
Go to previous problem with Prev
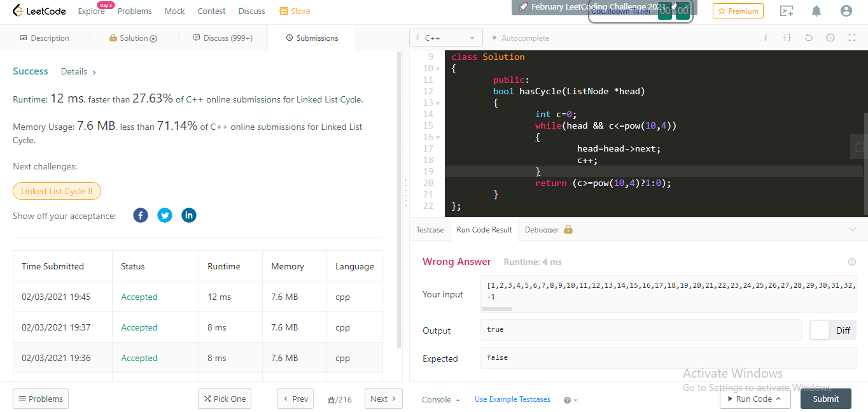pos(295,399)
